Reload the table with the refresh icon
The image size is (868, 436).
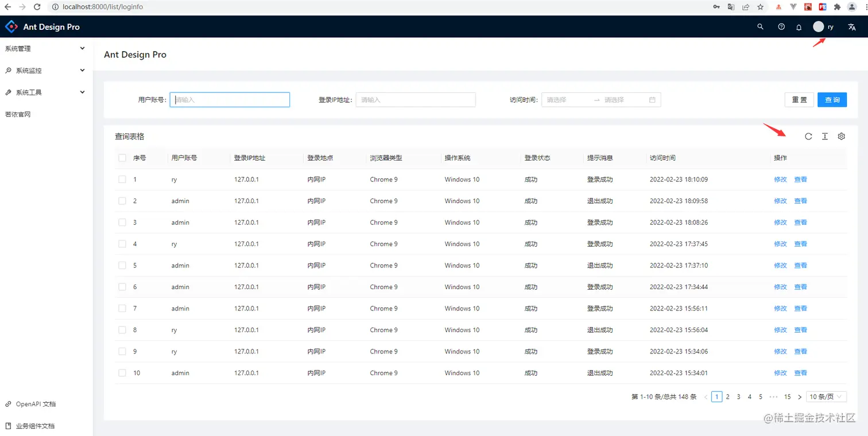[808, 137]
